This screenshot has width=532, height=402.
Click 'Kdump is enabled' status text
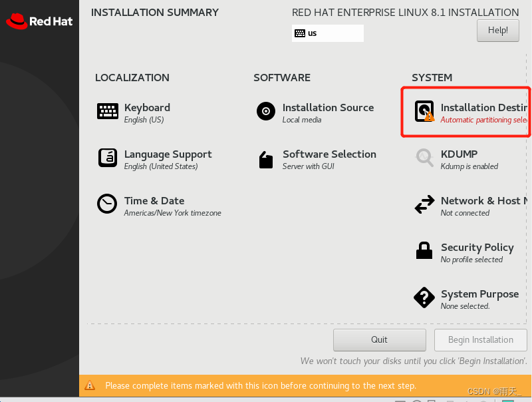pyautogui.click(x=469, y=166)
